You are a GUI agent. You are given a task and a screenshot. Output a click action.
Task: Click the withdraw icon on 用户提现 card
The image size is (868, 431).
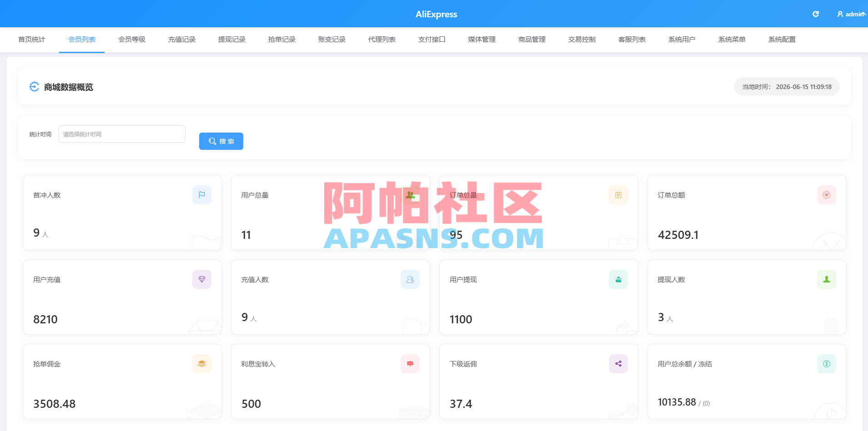coord(618,279)
